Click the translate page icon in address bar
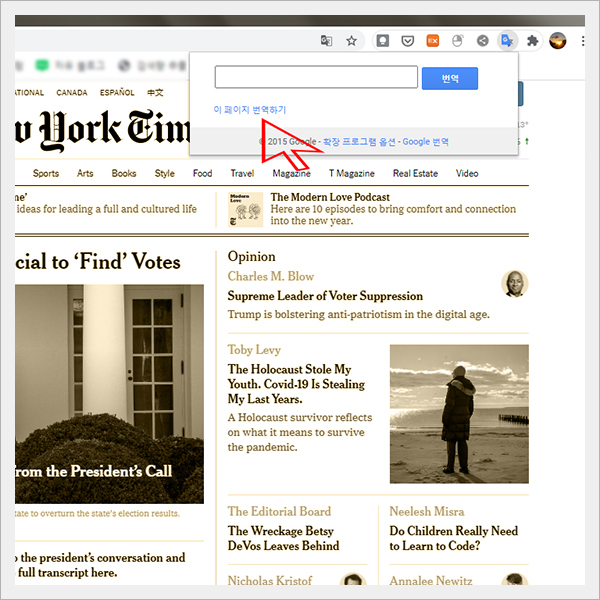 click(x=326, y=41)
